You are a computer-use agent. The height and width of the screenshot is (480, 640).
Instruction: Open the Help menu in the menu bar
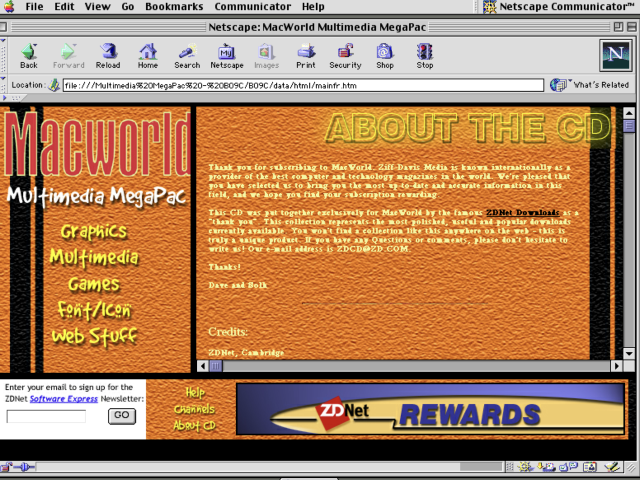[313, 7]
